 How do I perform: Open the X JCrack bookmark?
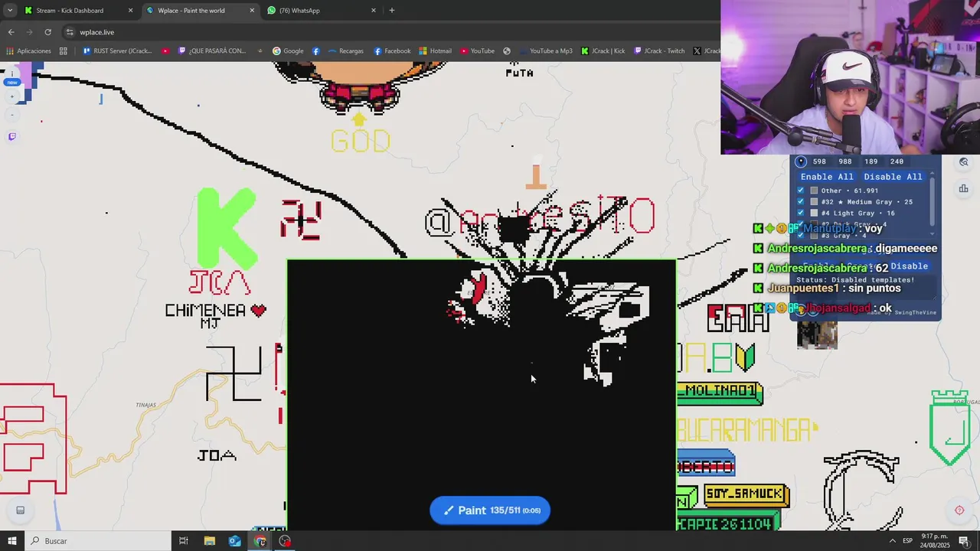706,51
